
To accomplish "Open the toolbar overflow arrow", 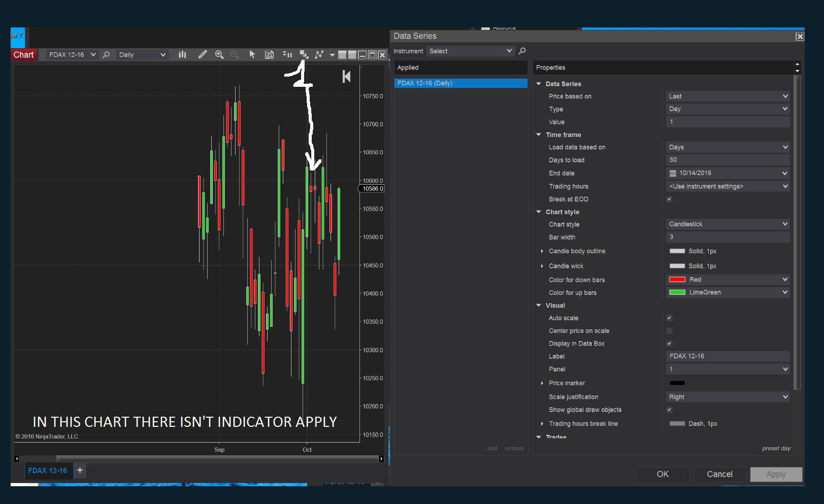I will 332,55.
